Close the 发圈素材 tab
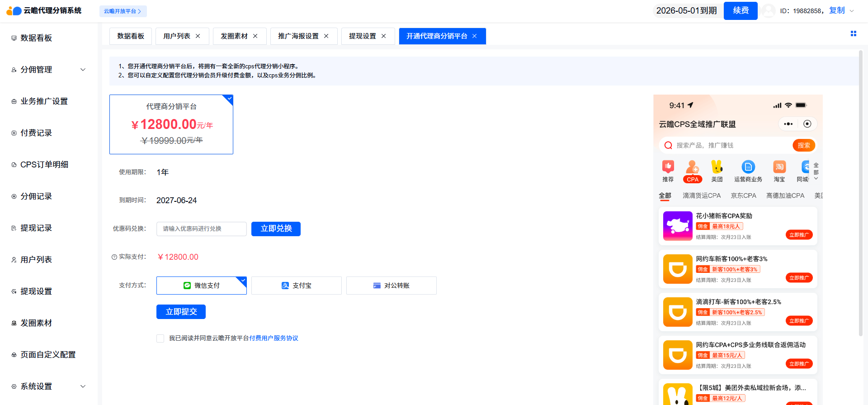The height and width of the screenshot is (405, 868). coord(255,36)
